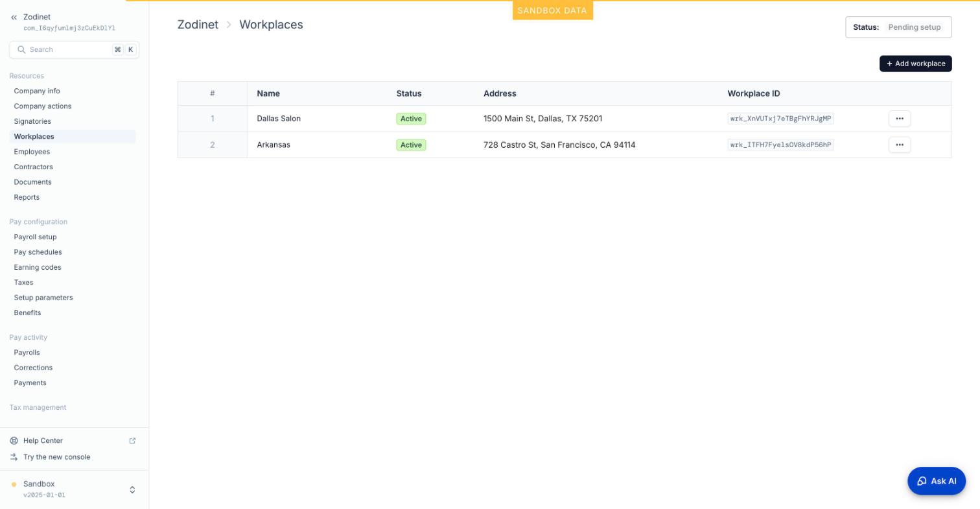Go to Company actions
Image resolution: width=980 pixels, height=509 pixels.
coord(43,106)
